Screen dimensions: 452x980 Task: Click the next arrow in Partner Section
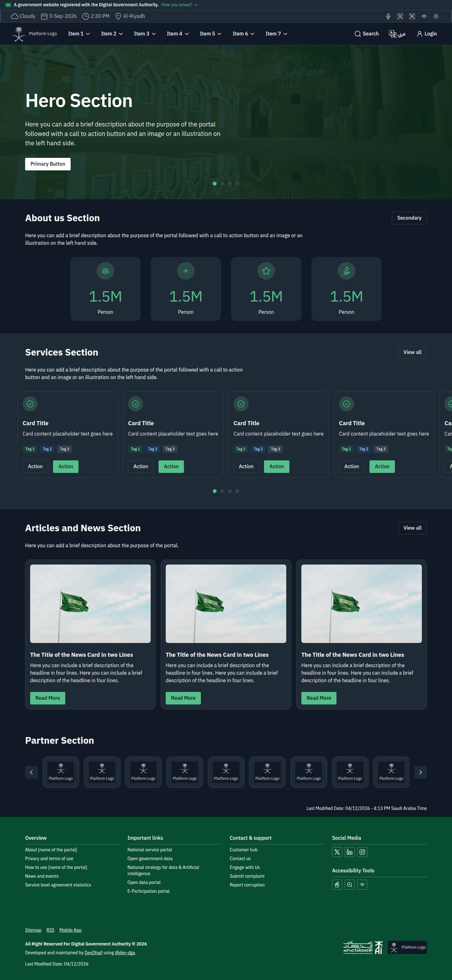(x=420, y=772)
